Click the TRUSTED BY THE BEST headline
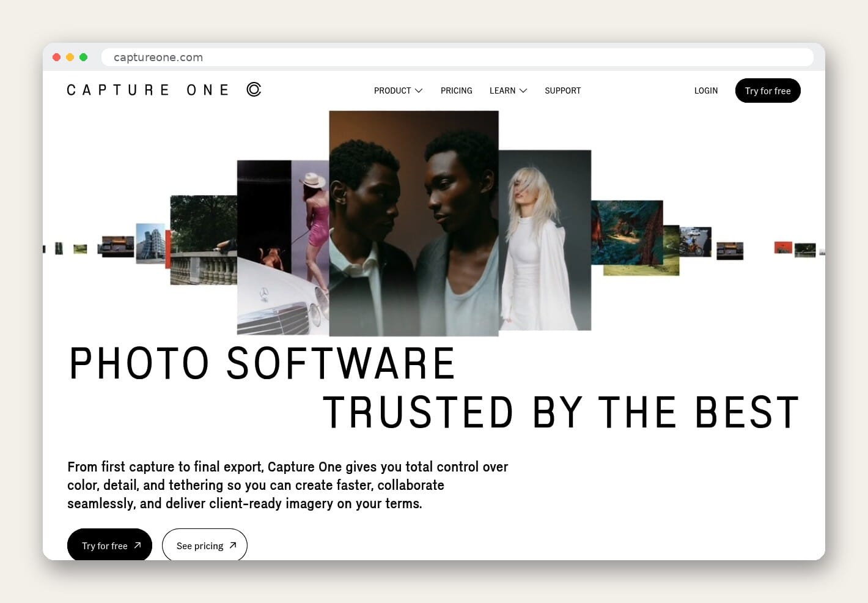 (561, 412)
